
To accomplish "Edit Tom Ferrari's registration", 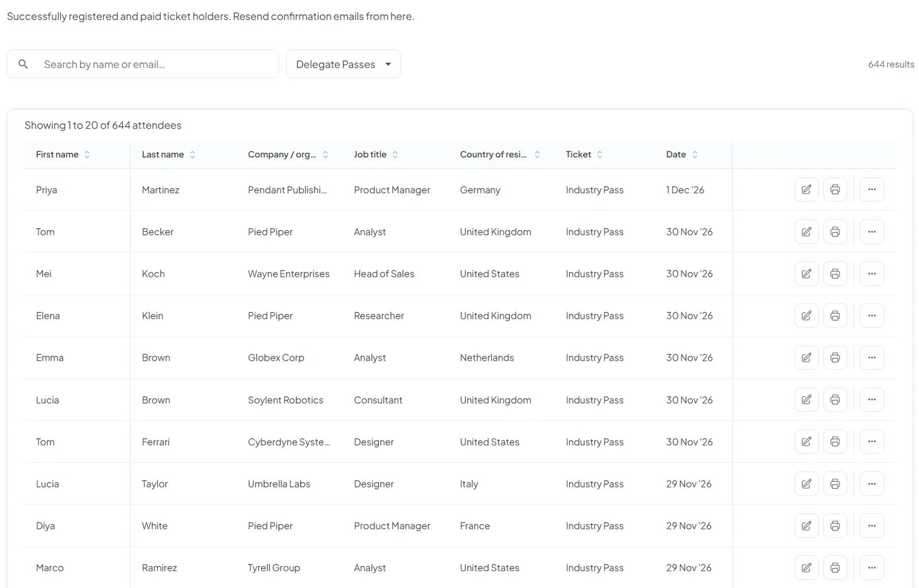I will (x=806, y=442).
